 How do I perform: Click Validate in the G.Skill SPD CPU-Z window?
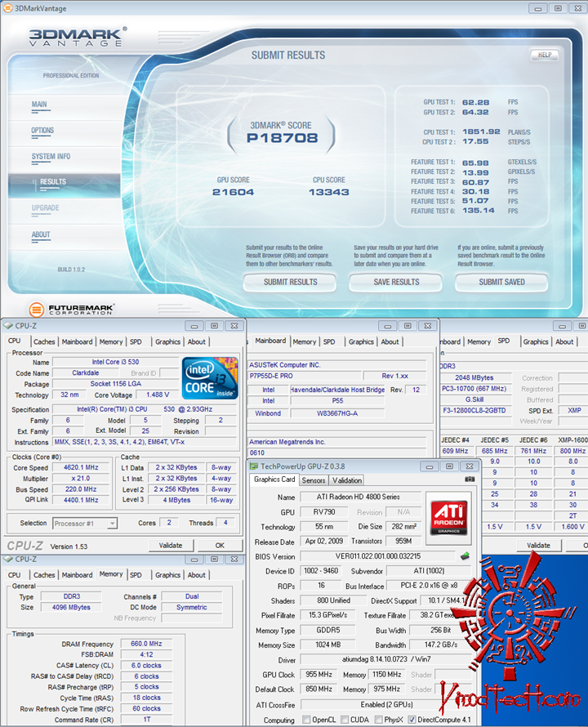point(538,546)
